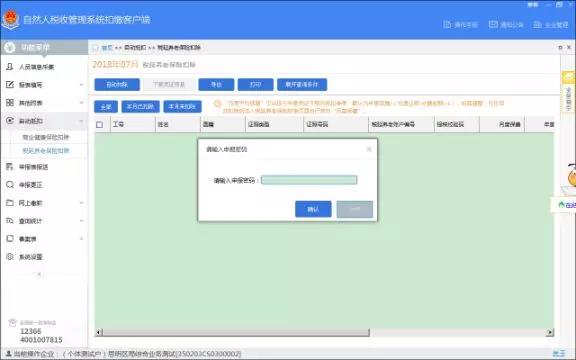The width and height of the screenshot is (576, 360).
Task: Click the scrollbar right arrow below table
Action: point(550,332)
